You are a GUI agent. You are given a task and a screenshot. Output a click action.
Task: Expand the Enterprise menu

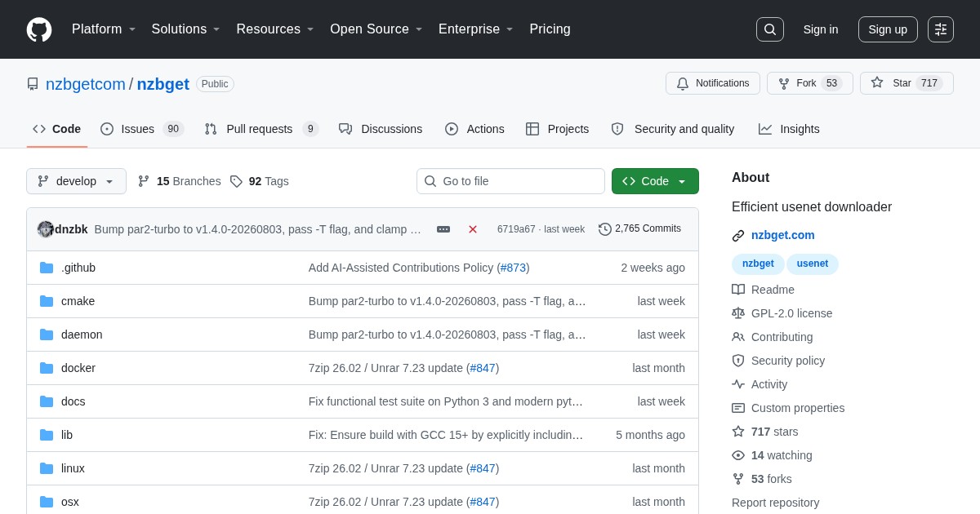point(475,29)
